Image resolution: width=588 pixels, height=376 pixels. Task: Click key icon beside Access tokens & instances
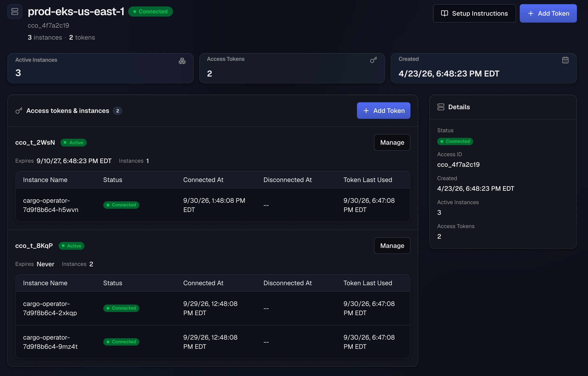point(19,111)
